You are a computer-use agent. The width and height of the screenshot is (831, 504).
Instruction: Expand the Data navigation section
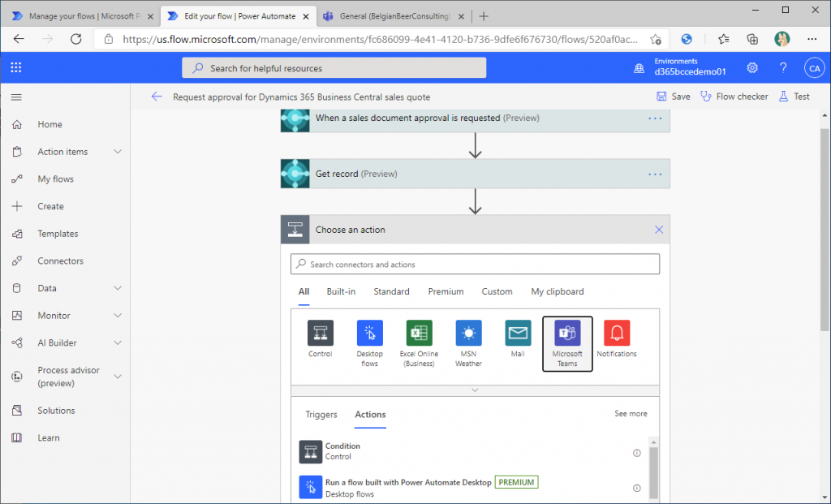118,288
